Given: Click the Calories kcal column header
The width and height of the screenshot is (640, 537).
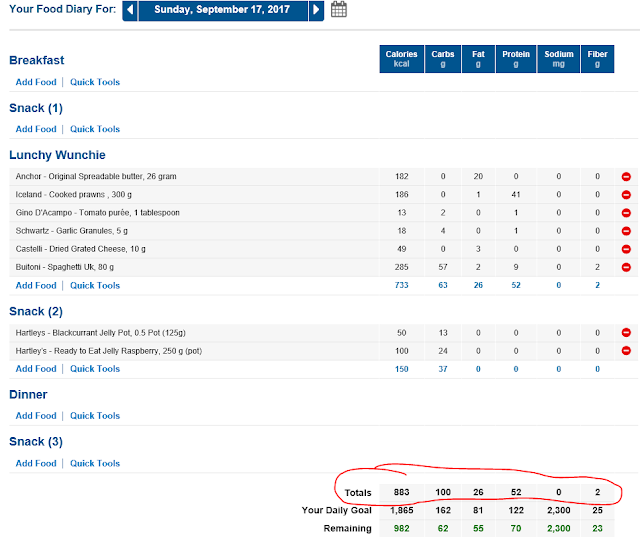Looking at the screenshot, I should pos(402,59).
